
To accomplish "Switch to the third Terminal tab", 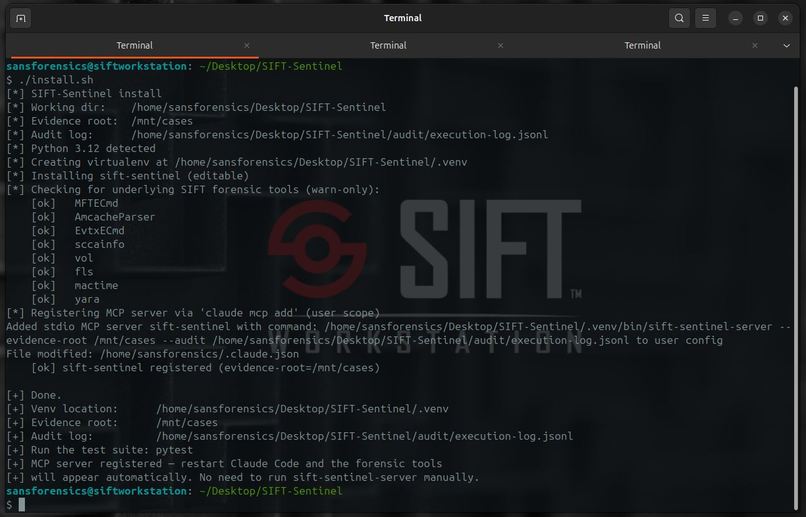I will coord(642,45).
